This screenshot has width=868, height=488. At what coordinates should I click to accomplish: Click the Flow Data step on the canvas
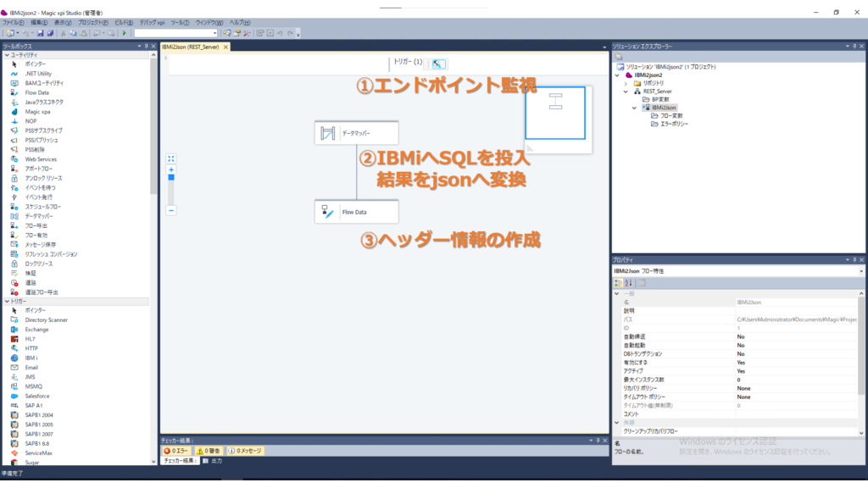357,212
